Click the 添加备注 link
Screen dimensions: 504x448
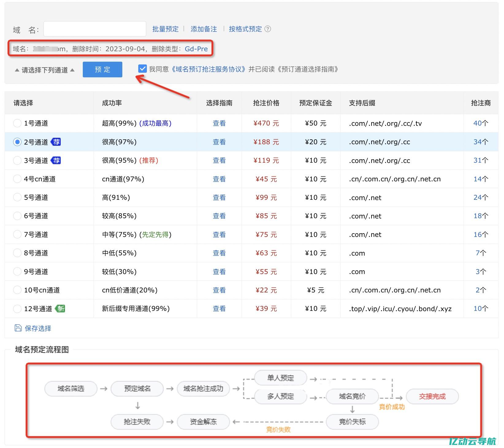204,29
